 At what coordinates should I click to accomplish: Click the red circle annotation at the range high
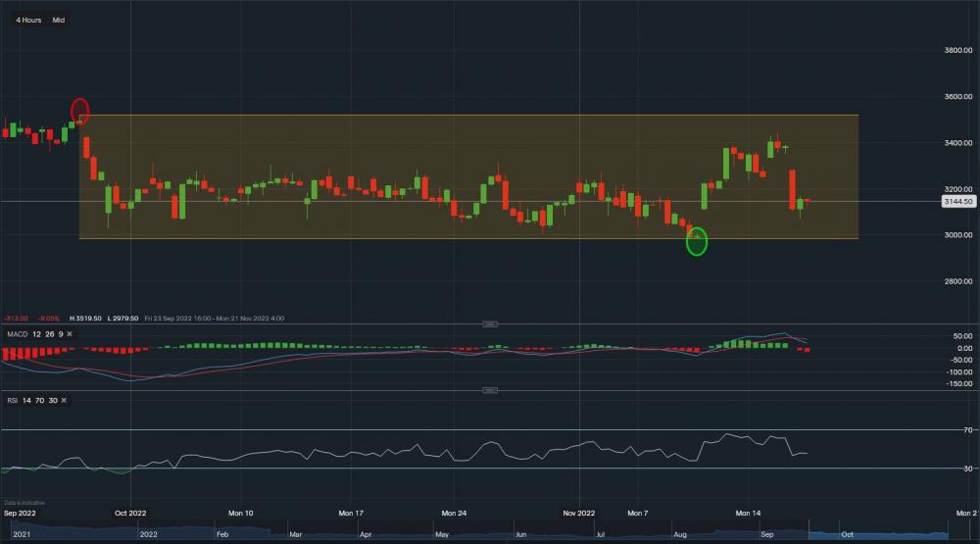point(80,111)
